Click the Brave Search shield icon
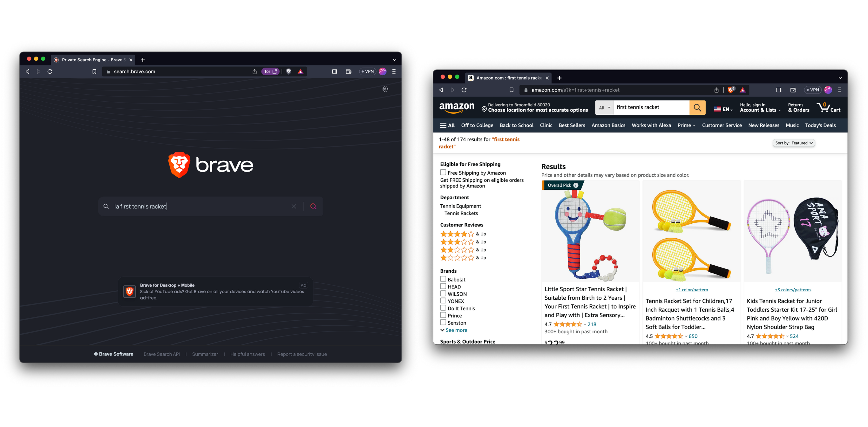The image size is (868, 427). point(288,71)
